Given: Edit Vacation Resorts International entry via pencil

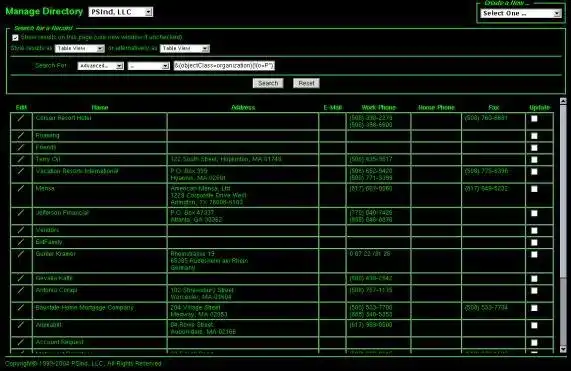Looking at the screenshot, I should coord(21,171).
